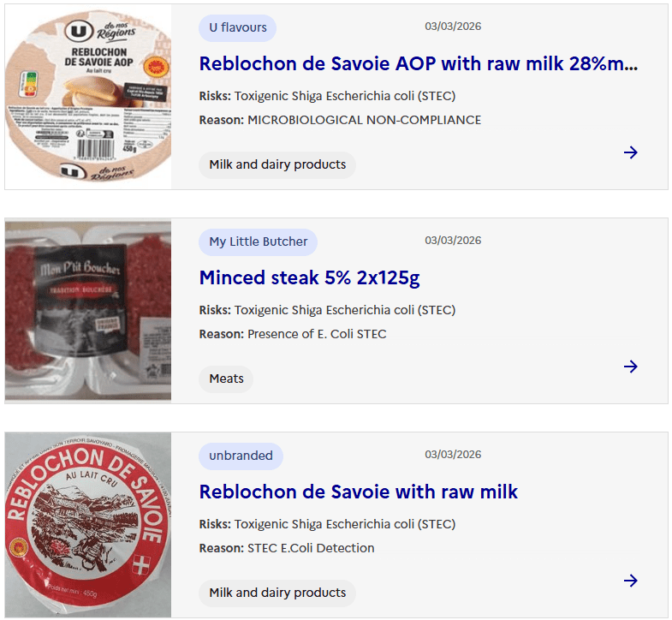Click arrow icon on Reblochon AOP card
Screen dimensions: 672x620
point(631,152)
